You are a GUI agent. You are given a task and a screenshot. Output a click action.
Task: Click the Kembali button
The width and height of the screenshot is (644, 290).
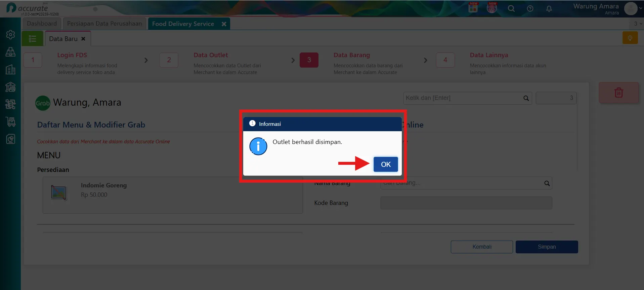click(482, 247)
